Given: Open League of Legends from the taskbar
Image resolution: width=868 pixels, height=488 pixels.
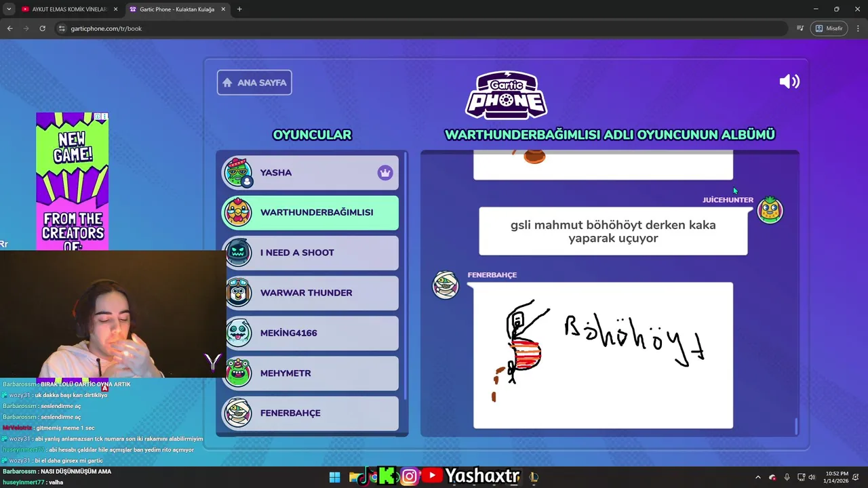Looking at the screenshot, I should pos(534,477).
